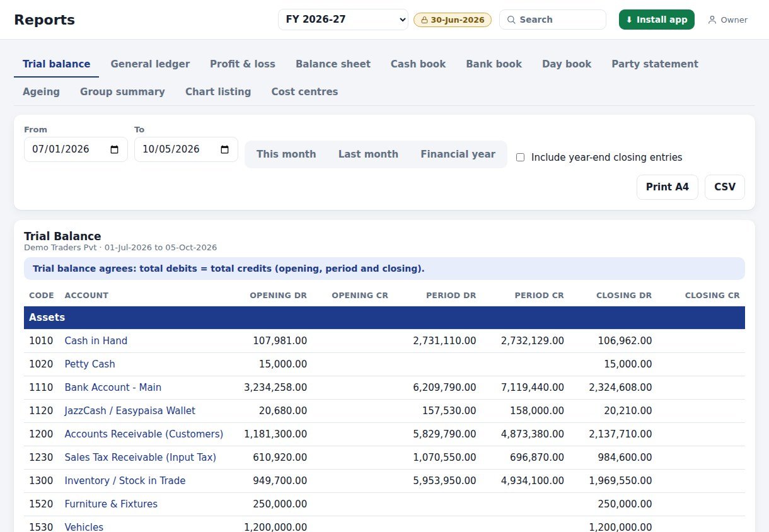Open the Furniture & Fixtures account
Image resolution: width=769 pixels, height=532 pixels.
coord(111,504)
